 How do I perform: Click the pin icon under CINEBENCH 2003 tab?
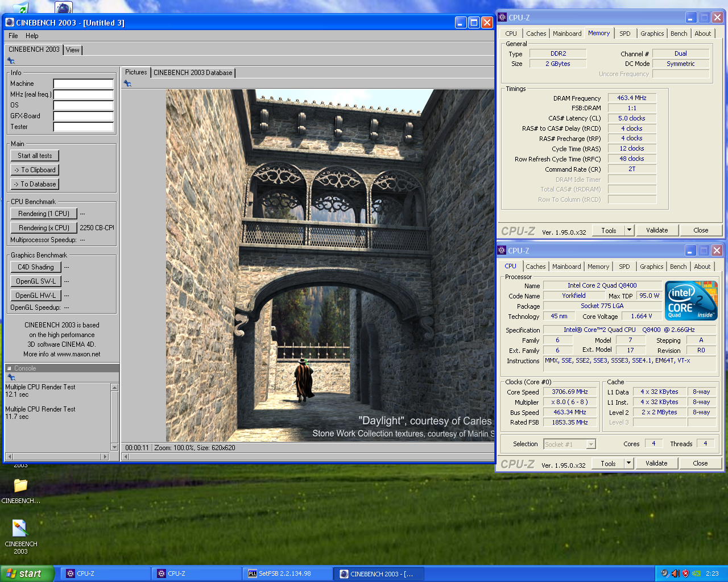click(11, 61)
